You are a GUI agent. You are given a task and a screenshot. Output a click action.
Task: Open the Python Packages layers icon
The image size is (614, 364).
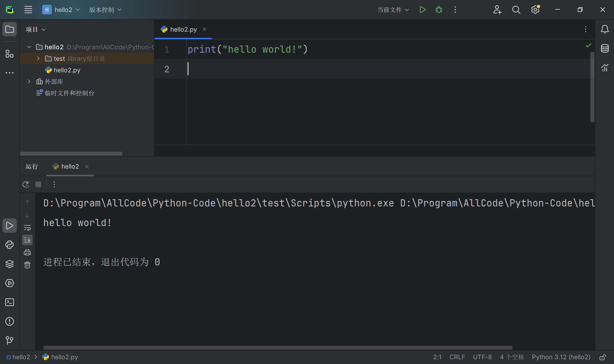coord(9,264)
